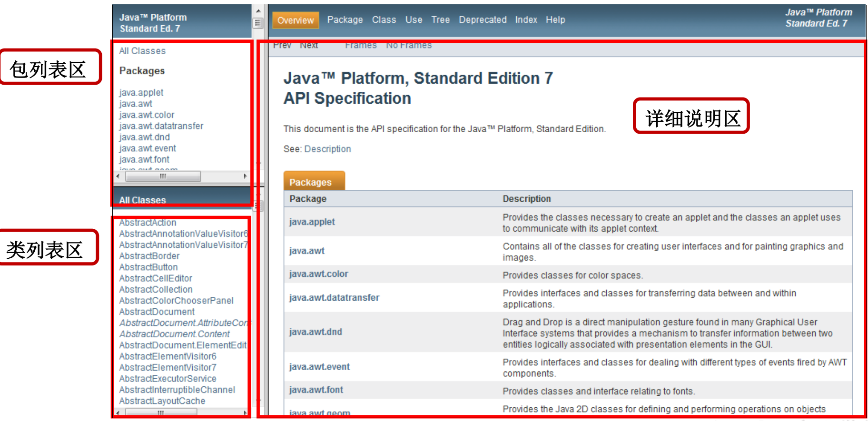Open the Help navigation item
The image size is (868, 421).
[555, 20]
